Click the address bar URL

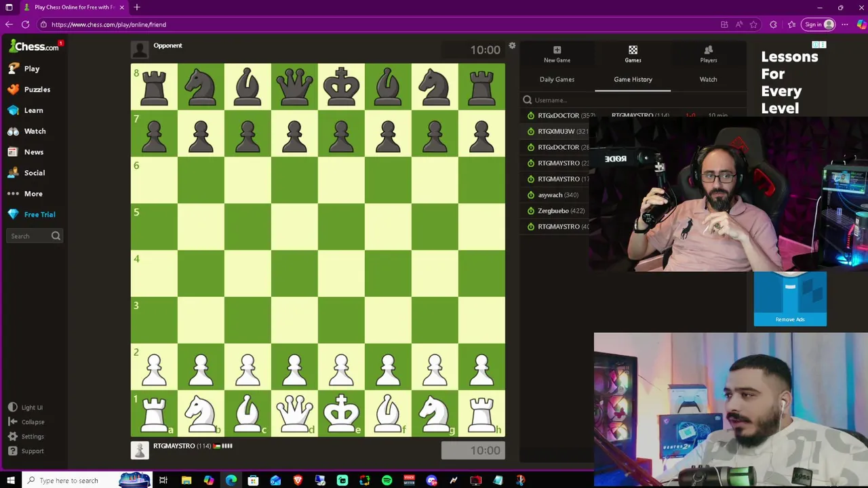[108, 24]
